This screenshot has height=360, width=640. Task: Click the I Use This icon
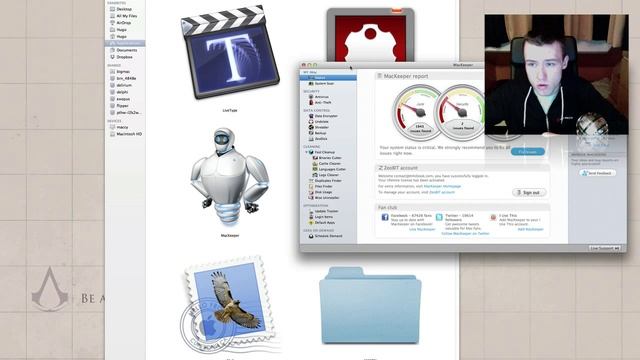point(493,217)
